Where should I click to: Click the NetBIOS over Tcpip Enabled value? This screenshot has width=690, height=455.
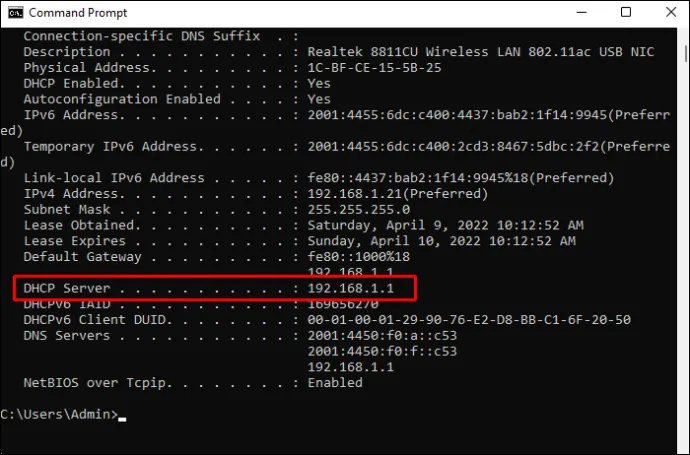[335, 383]
